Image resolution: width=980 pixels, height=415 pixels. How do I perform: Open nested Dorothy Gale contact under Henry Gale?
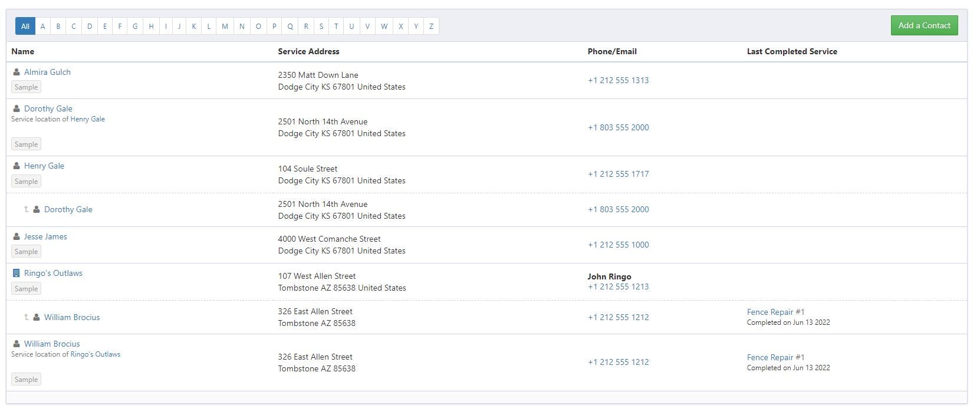pos(68,209)
